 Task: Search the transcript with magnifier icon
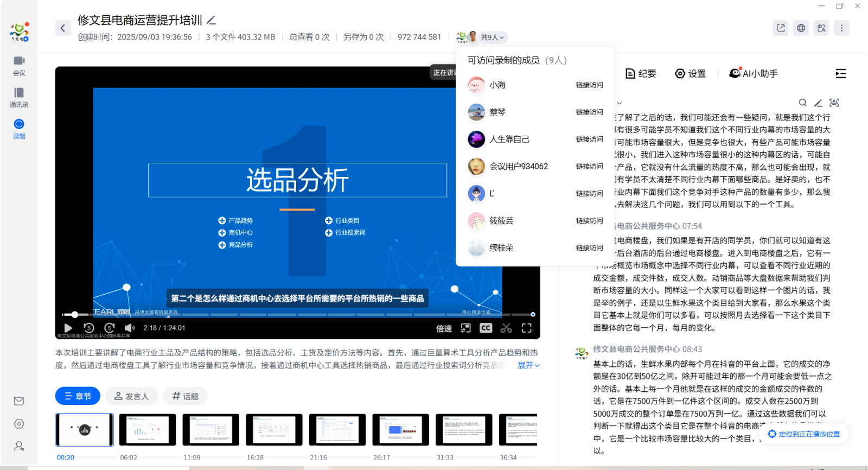pos(802,103)
